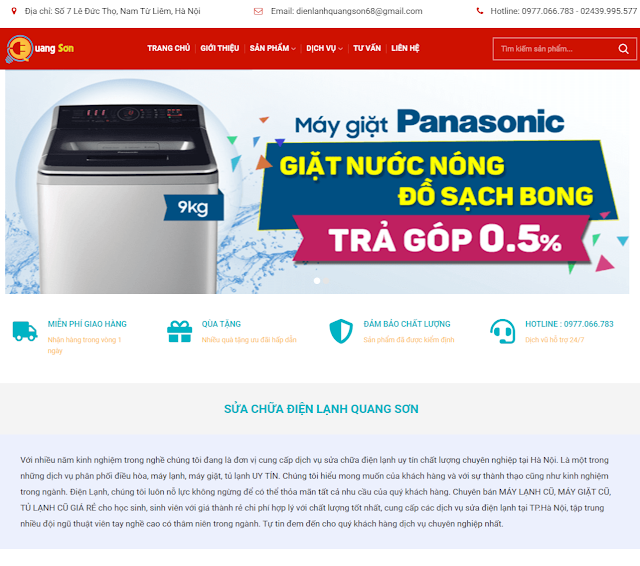Go to the TƯ VẤN page

click(367, 48)
